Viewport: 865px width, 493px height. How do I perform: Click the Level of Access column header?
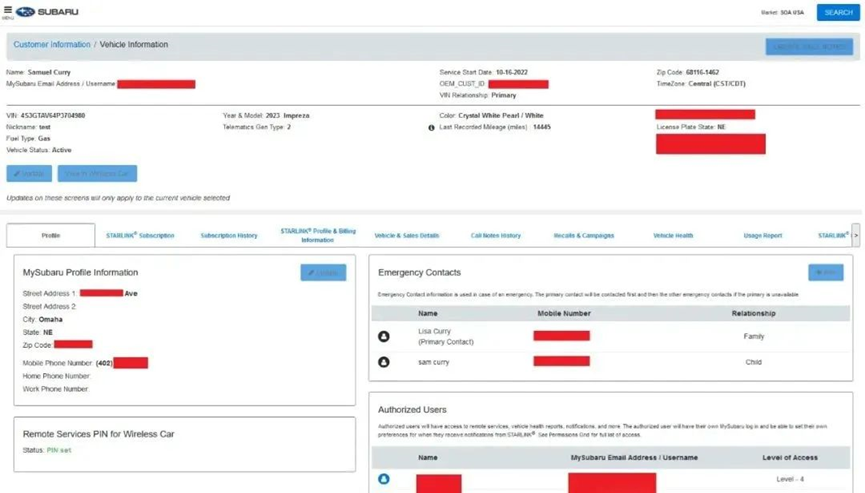(790, 458)
